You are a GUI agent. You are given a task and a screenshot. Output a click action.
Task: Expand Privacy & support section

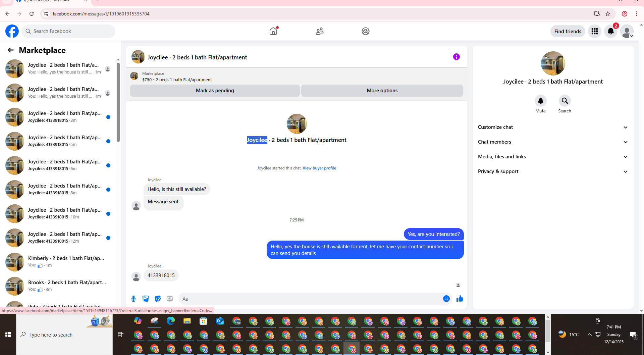pyautogui.click(x=553, y=171)
